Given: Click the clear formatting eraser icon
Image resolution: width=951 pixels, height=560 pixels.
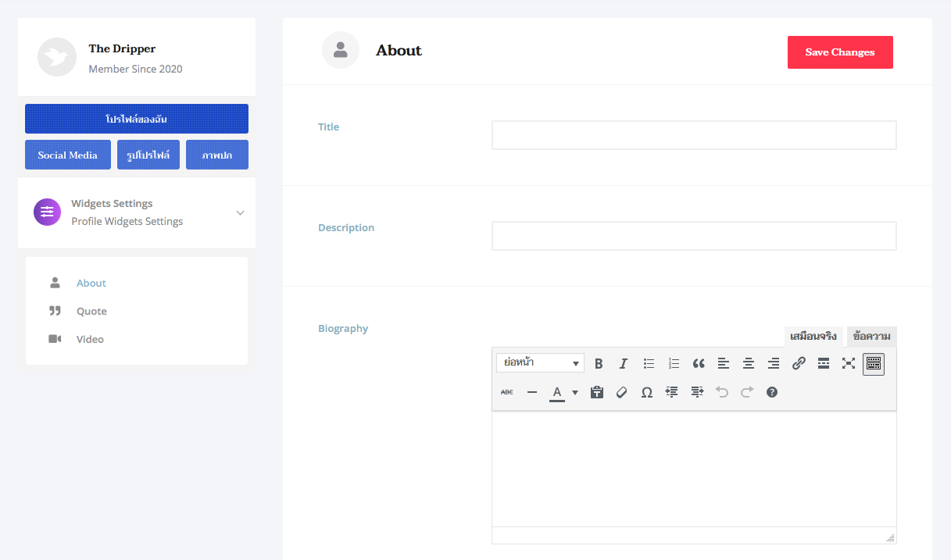Looking at the screenshot, I should (622, 392).
